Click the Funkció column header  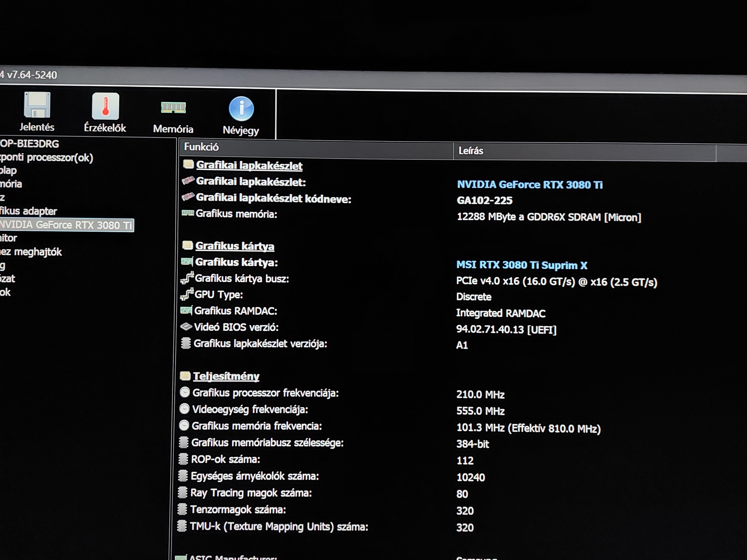pyautogui.click(x=316, y=148)
